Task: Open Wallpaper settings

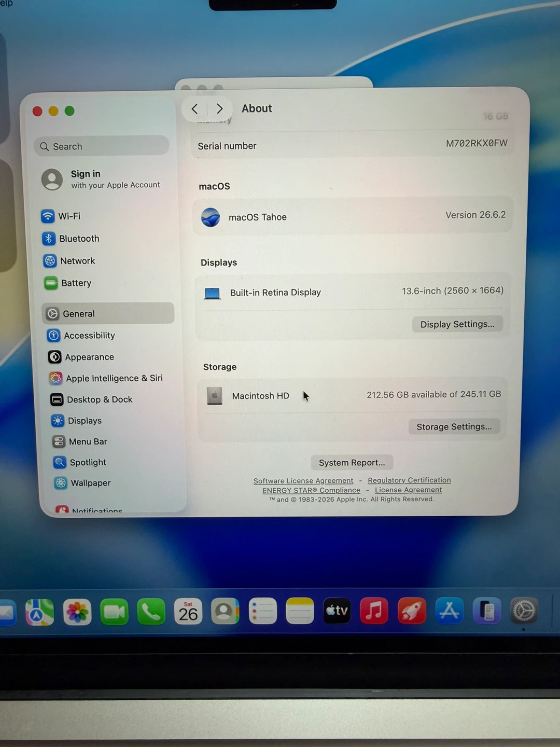Action: (x=82, y=483)
